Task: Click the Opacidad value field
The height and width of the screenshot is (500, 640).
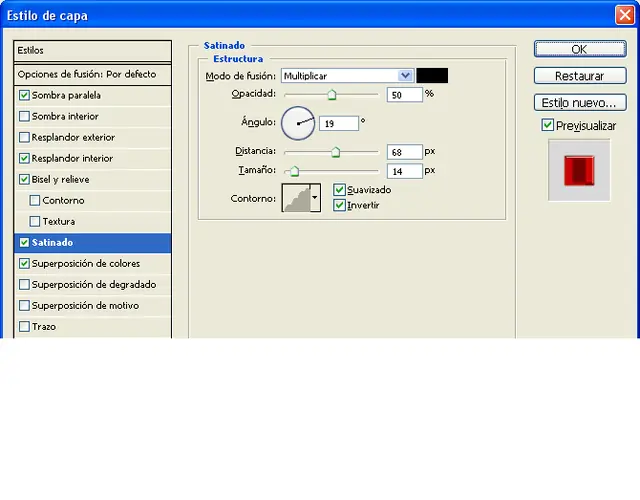Action: pyautogui.click(x=404, y=95)
